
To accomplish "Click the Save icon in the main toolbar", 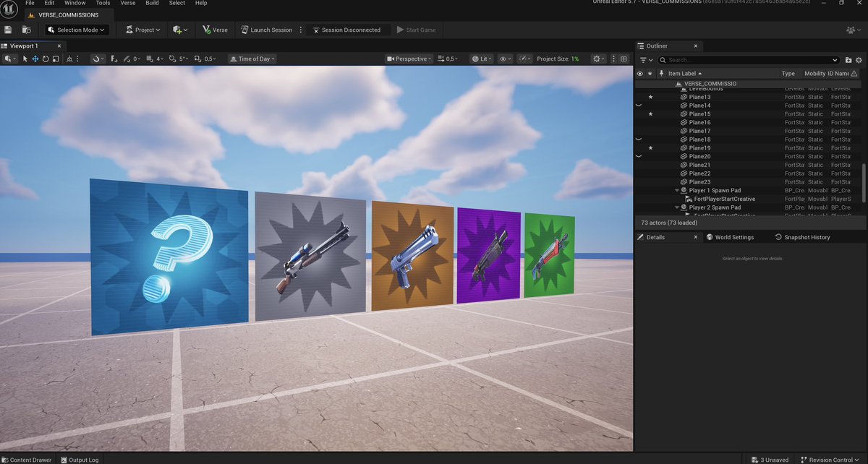I will (8, 30).
